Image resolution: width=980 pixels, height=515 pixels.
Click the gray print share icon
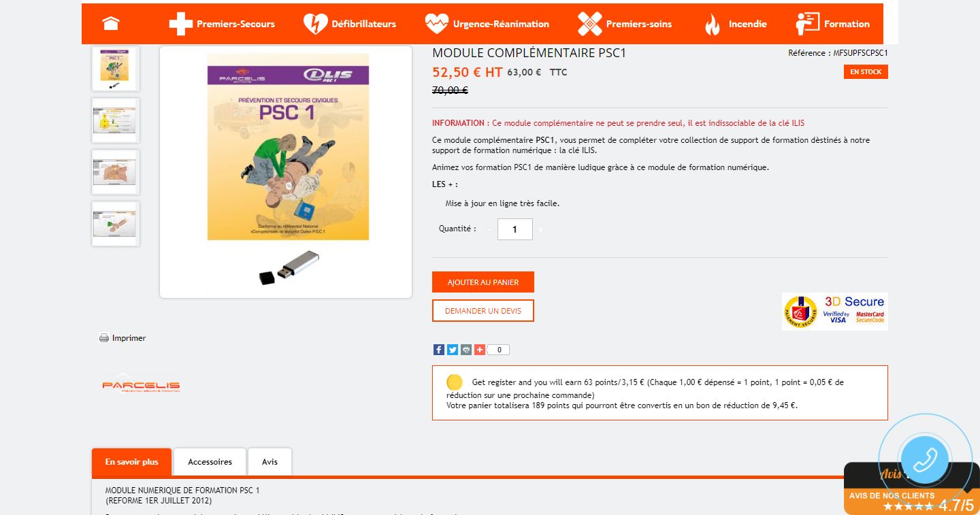point(466,350)
